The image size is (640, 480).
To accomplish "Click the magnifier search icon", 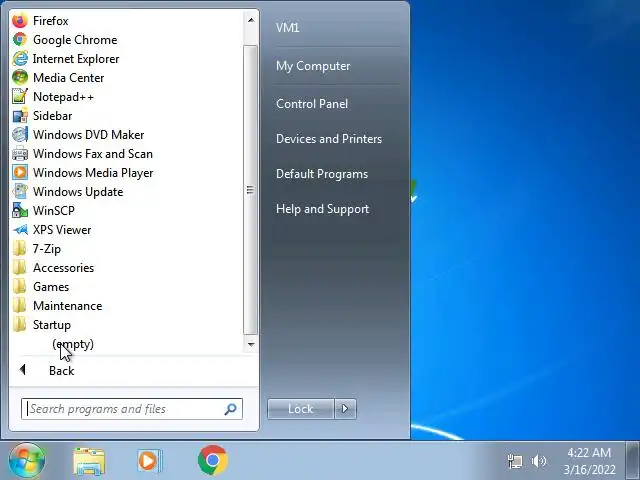I will pos(231,409).
